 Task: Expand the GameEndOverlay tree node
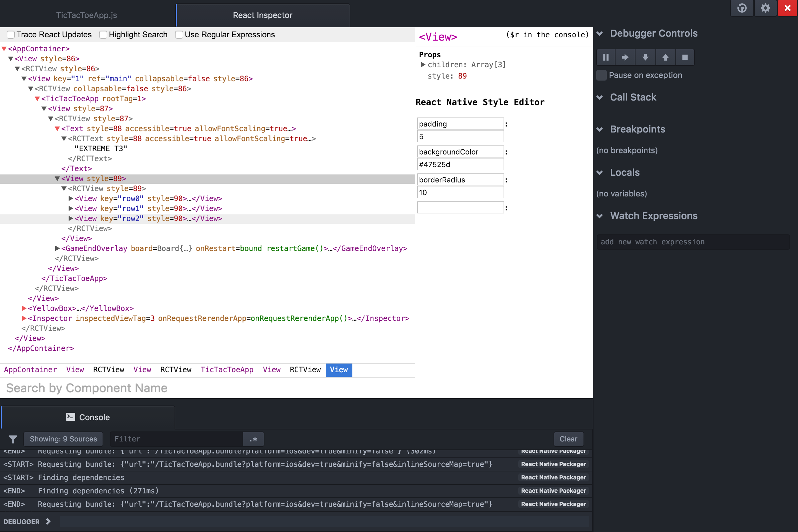pos(57,248)
